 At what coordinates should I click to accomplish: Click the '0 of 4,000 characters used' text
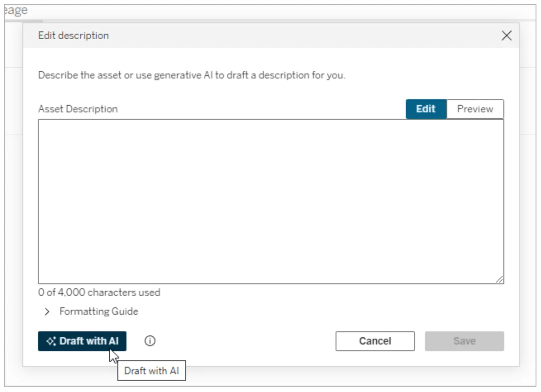[x=99, y=292]
